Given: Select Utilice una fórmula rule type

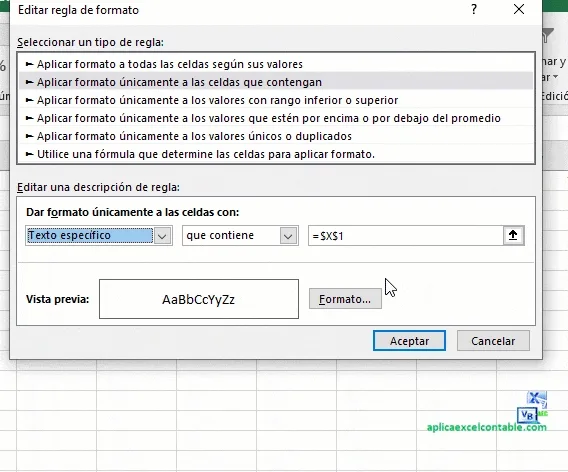Looking at the screenshot, I should tap(276, 154).
